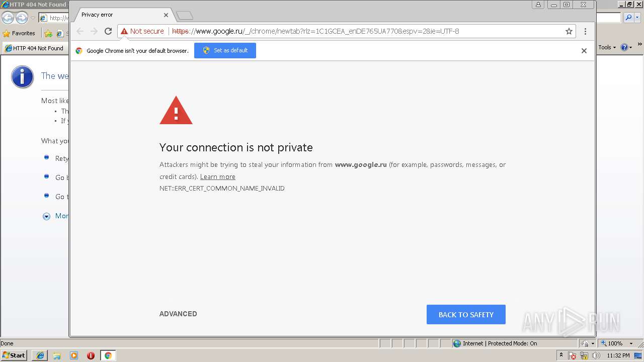Click Chrome's back navigation arrow
The image size is (644, 362).
80,31
